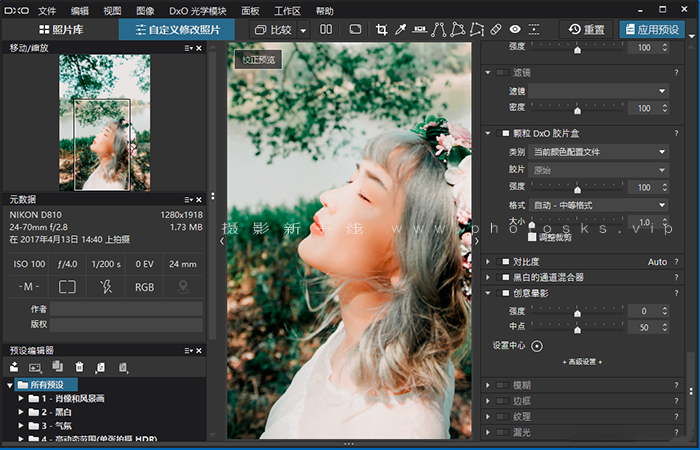Click the 比较 compare button
The height and width of the screenshot is (450, 700).
273,30
